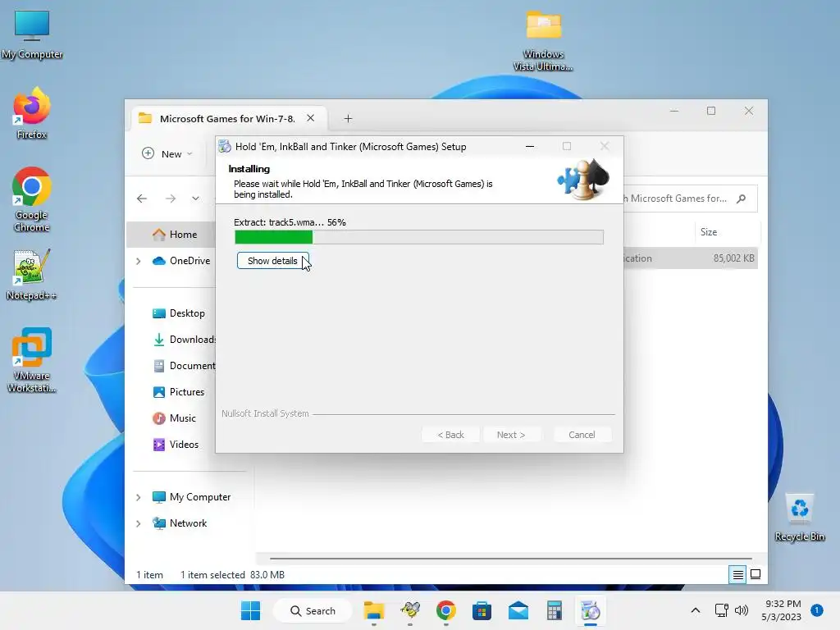Launch VMware Workstation desktop shortcut
840x630 pixels.
point(32,359)
